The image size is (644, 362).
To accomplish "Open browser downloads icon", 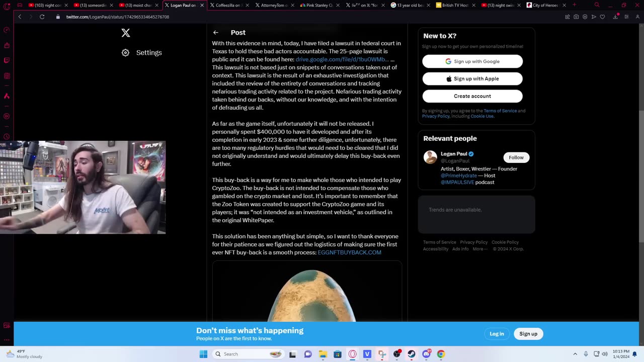I will pyautogui.click(x=615, y=17).
